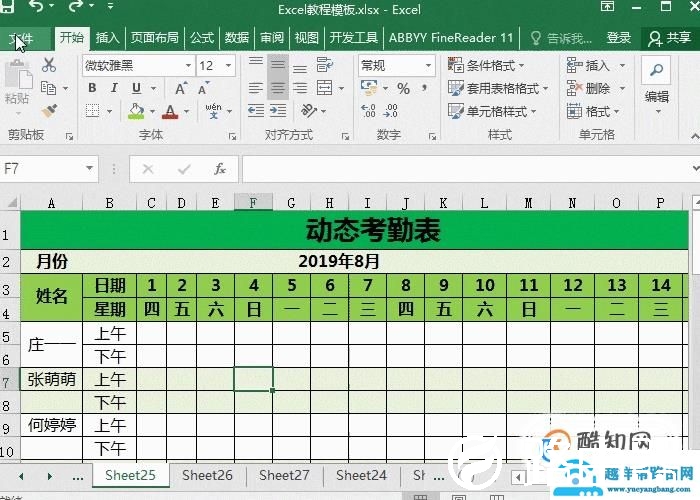Screen dimensions: 700x500
Task: Switch to the 公式 tab
Action: tap(202, 38)
